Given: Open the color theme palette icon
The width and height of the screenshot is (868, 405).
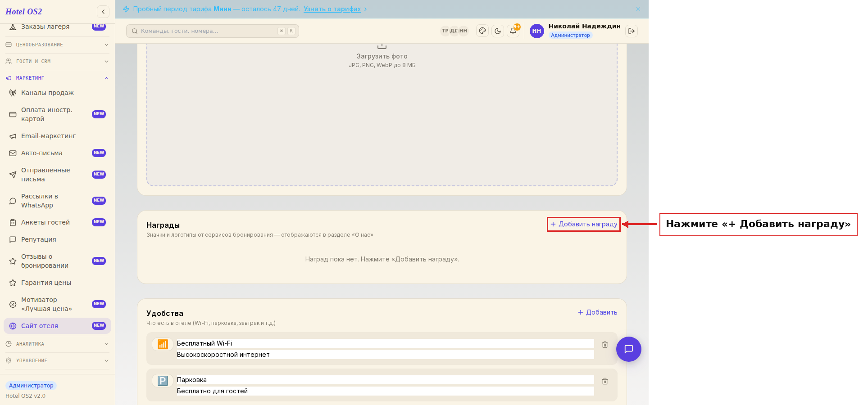Looking at the screenshot, I should point(482,31).
